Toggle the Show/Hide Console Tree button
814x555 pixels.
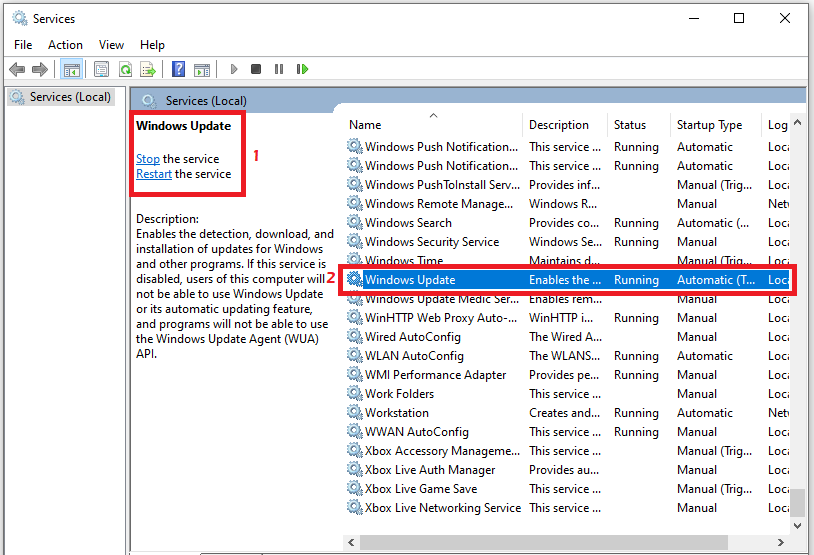point(72,69)
